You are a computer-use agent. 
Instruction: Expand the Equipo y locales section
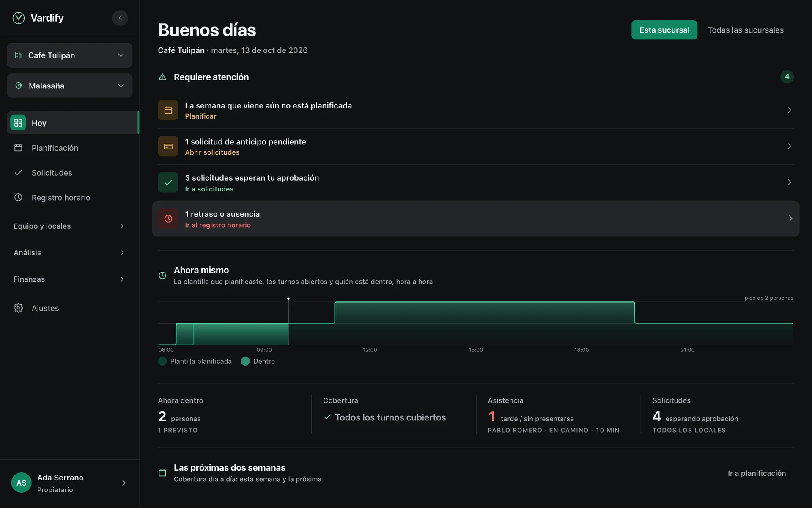coord(69,226)
